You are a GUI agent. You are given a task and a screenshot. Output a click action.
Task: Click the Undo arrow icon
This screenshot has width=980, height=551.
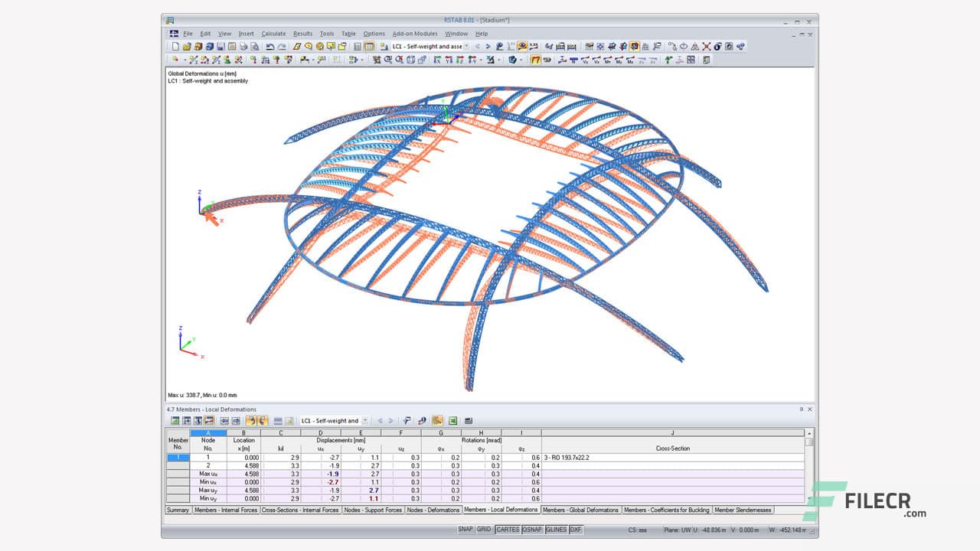pos(270,47)
